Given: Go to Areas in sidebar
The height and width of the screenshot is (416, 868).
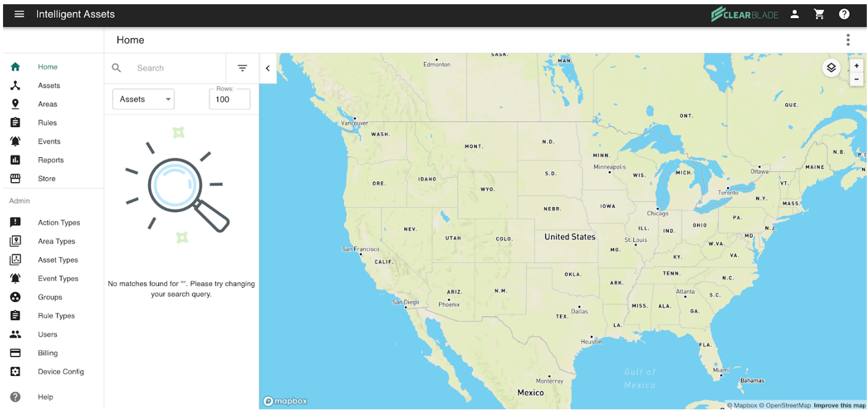Looking at the screenshot, I should coord(47,104).
